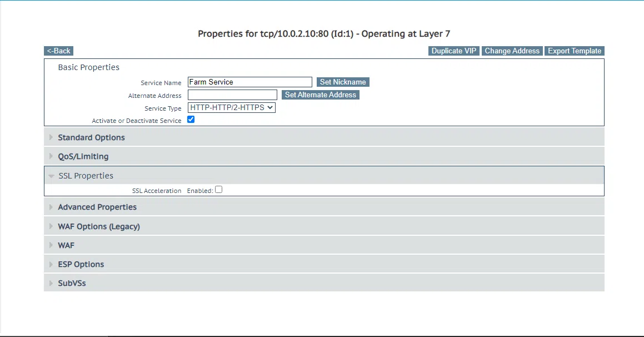Expand the QoS/Limiting section
644x337 pixels.
pyautogui.click(x=83, y=156)
